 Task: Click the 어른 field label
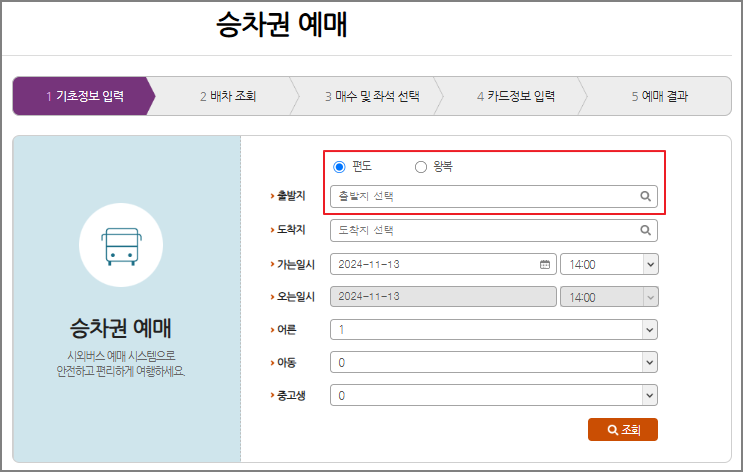pos(286,329)
